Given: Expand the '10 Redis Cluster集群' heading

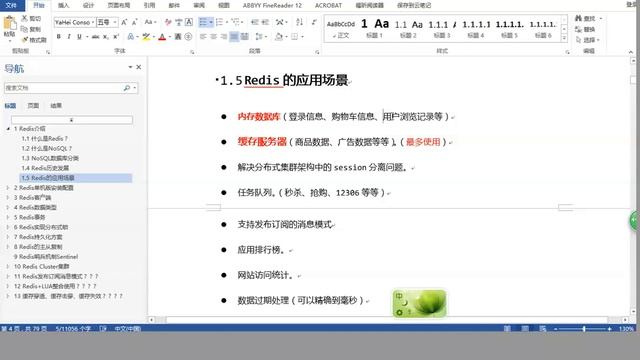Looking at the screenshot, I should [x=8, y=267].
